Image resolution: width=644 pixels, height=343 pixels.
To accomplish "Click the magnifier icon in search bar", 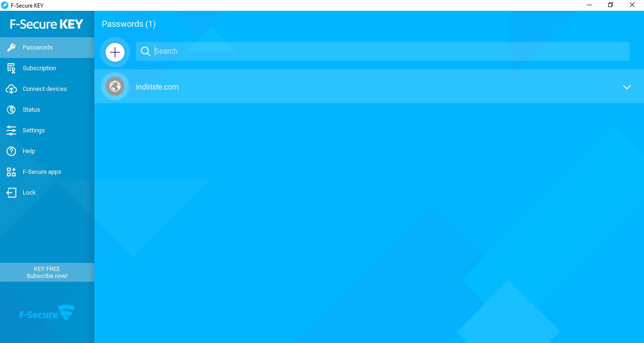I will point(146,51).
